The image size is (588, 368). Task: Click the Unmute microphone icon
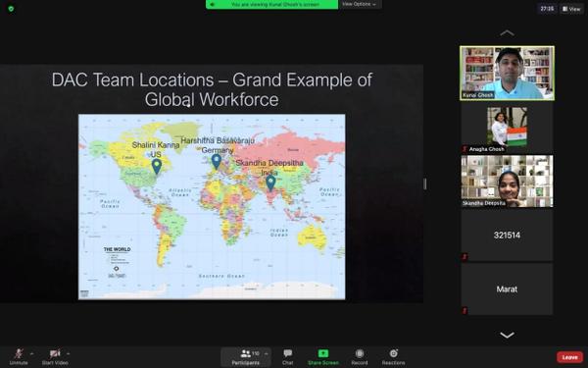(19, 353)
